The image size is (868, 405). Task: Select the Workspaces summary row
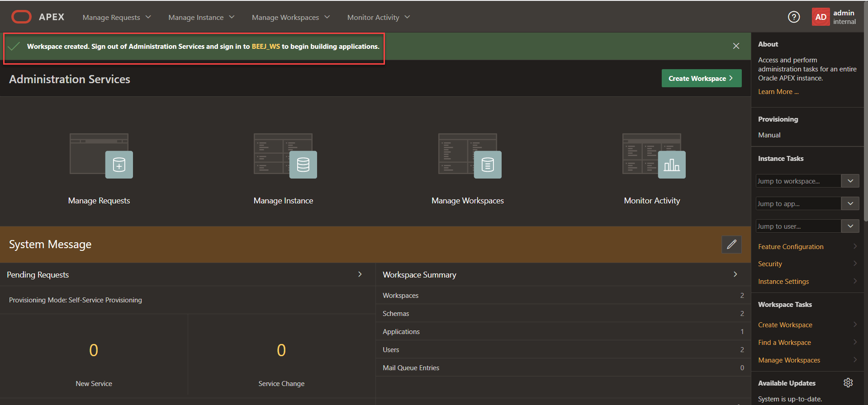[x=563, y=295]
